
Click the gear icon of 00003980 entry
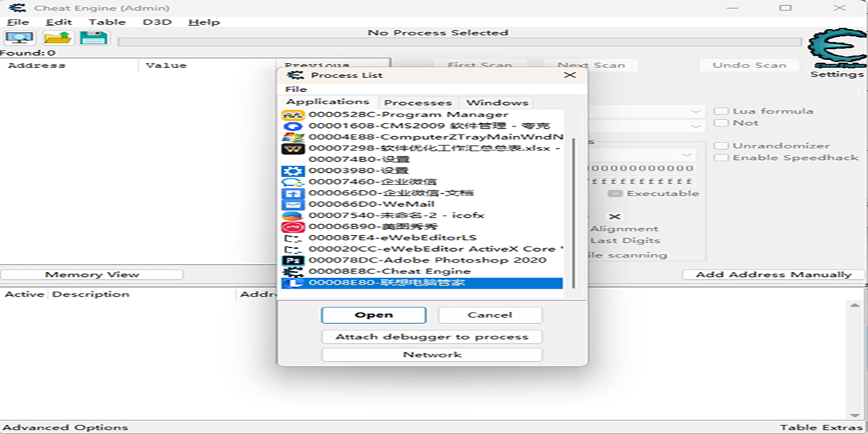pos(292,171)
